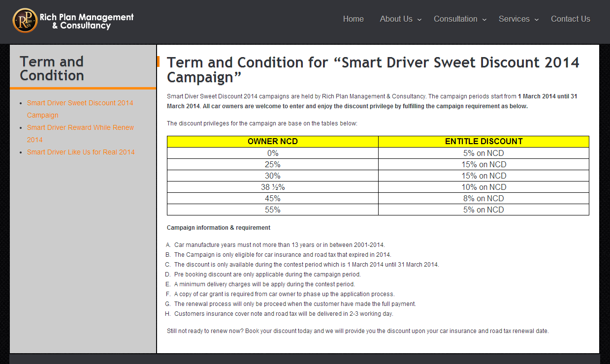Click the round RP logo emblem
The width and height of the screenshot is (610, 364).
(x=25, y=20)
